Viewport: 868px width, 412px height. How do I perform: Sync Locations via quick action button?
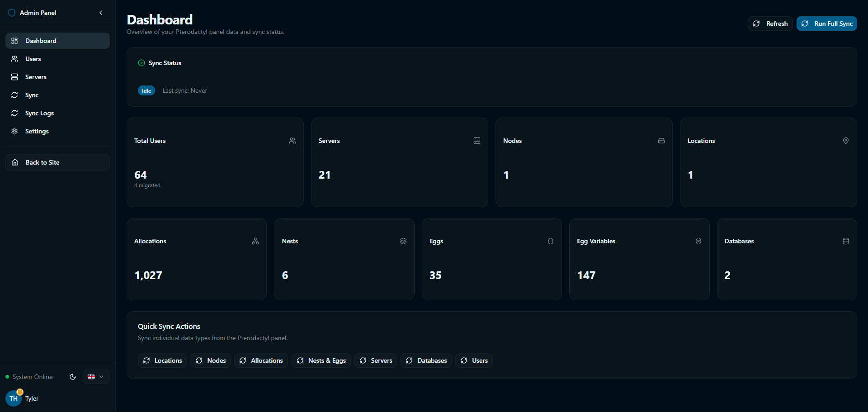162,360
